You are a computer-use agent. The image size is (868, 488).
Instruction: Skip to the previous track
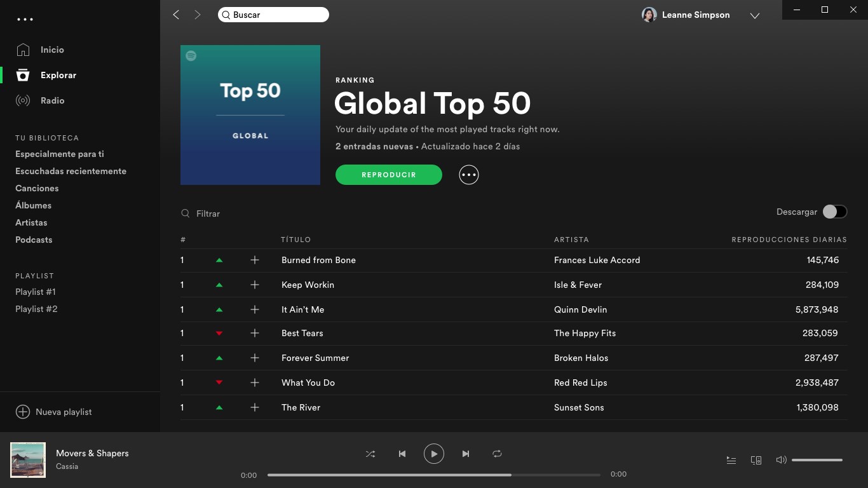[x=402, y=454]
